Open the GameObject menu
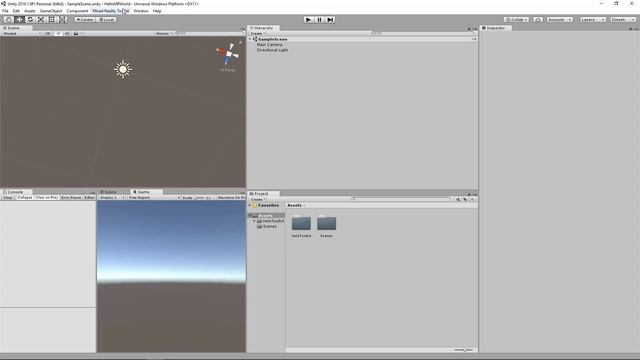The image size is (640, 360). (x=51, y=11)
